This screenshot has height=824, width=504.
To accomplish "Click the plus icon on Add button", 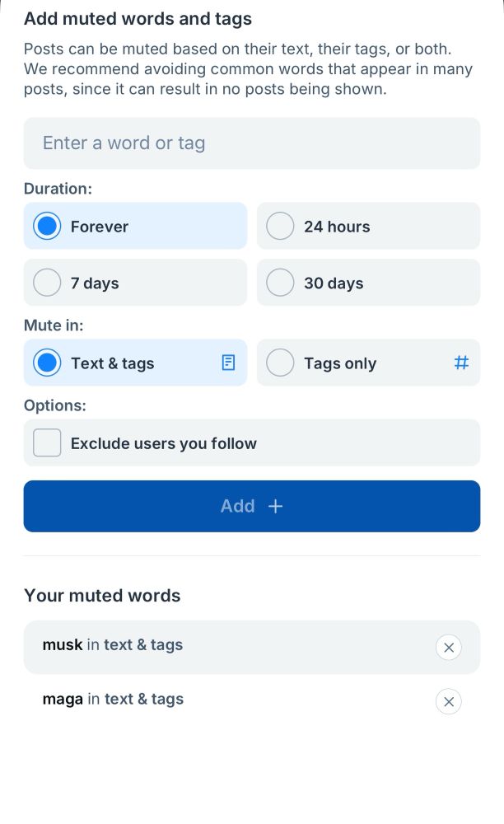I will (x=276, y=506).
